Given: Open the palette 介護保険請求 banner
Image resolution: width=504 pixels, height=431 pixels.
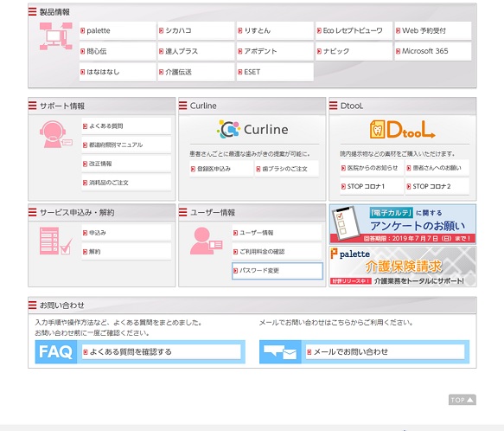Looking at the screenshot, I should point(403,267).
